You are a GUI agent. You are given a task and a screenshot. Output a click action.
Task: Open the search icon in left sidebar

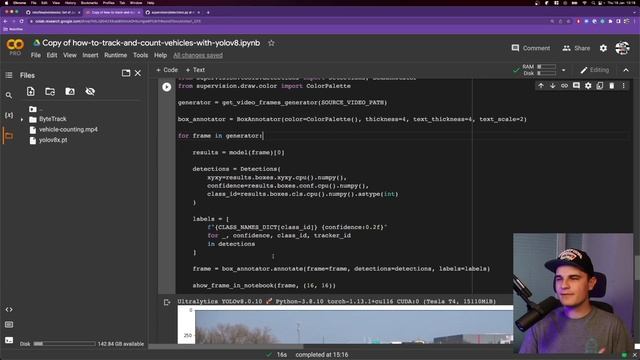tap(9, 95)
